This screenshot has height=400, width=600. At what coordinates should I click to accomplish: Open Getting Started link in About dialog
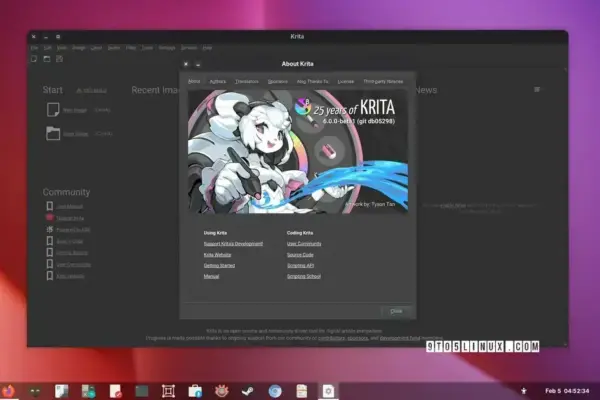point(219,265)
